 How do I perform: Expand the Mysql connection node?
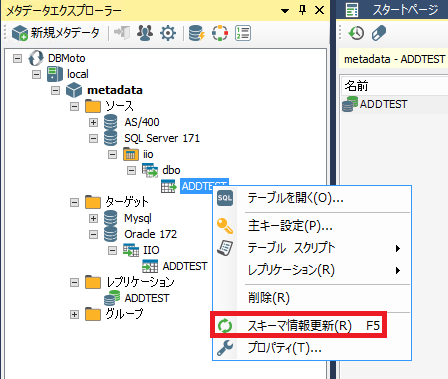coord(94,218)
